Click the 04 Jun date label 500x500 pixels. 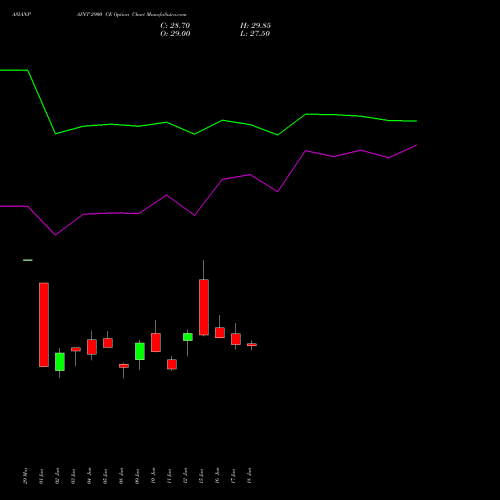point(89,476)
